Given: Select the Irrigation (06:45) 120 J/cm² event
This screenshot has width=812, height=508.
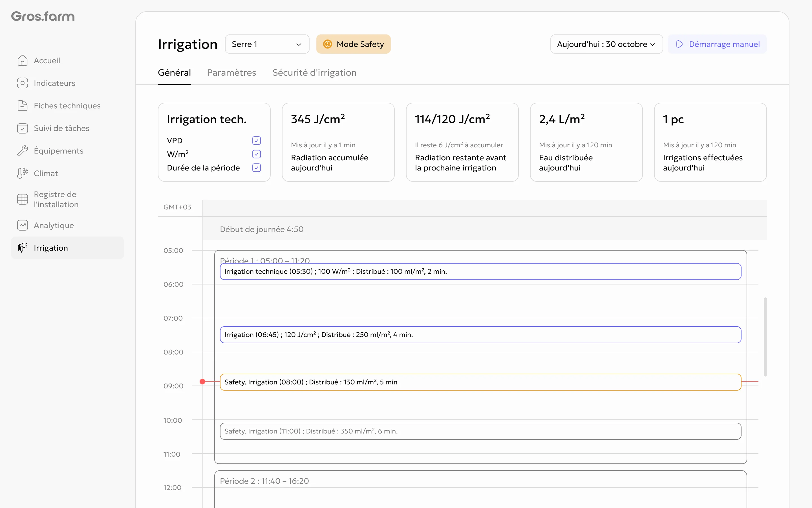Looking at the screenshot, I should click(x=480, y=335).
